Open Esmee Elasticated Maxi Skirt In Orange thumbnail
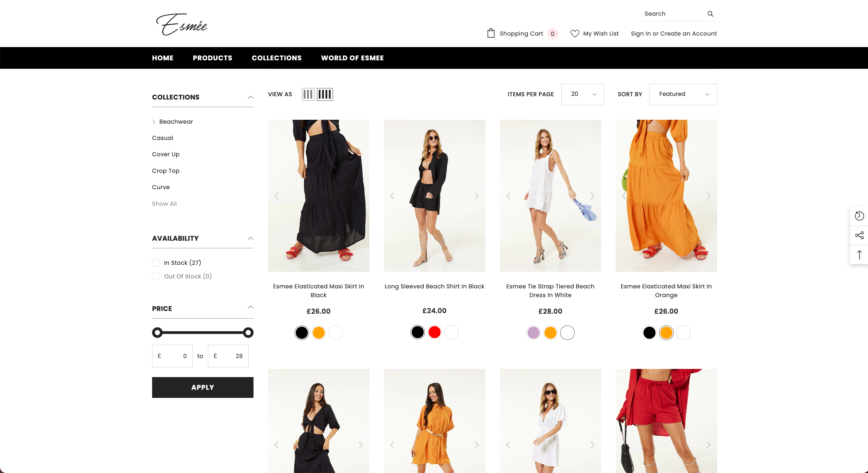 [666, 196]
